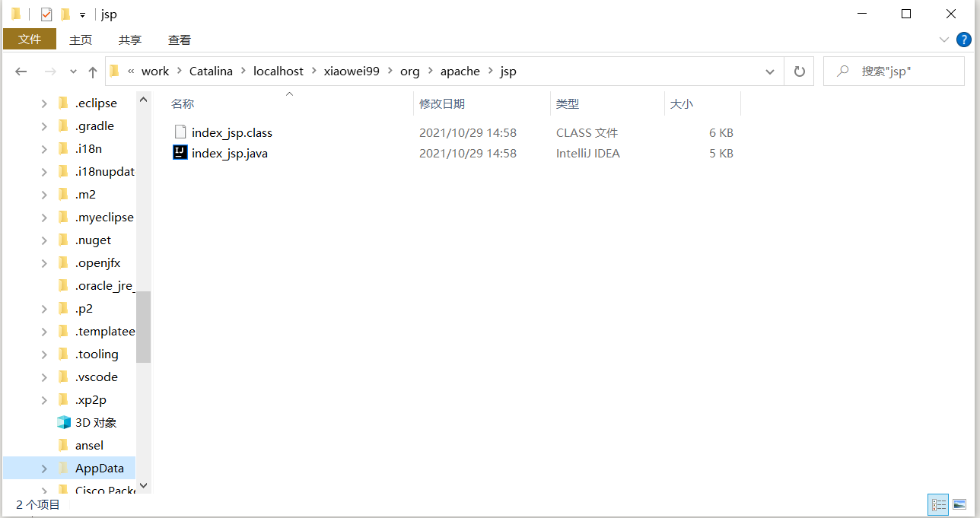
Task: Click the search "jsp" input field
Action: point(894,71)
